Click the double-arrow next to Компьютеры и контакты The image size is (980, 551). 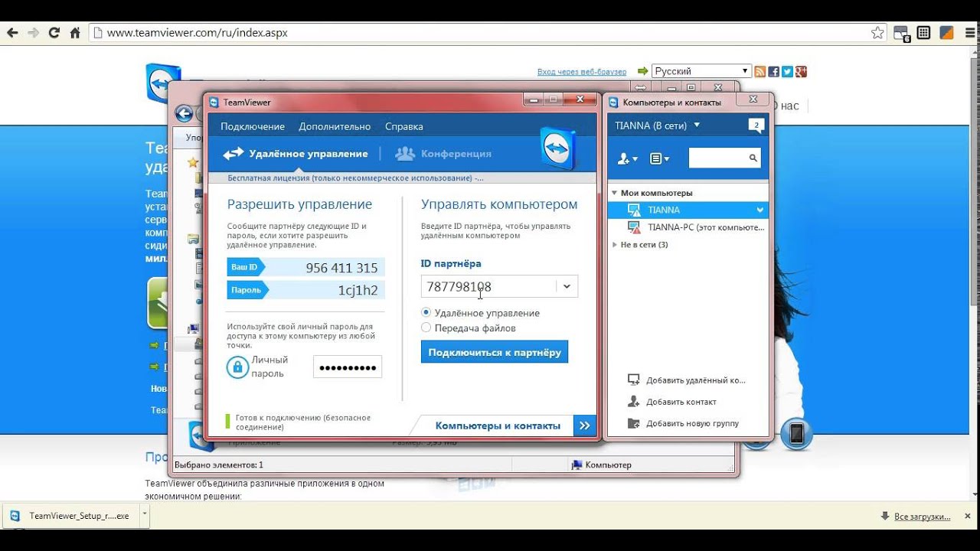pyautogui.click(x=584, y=425)
